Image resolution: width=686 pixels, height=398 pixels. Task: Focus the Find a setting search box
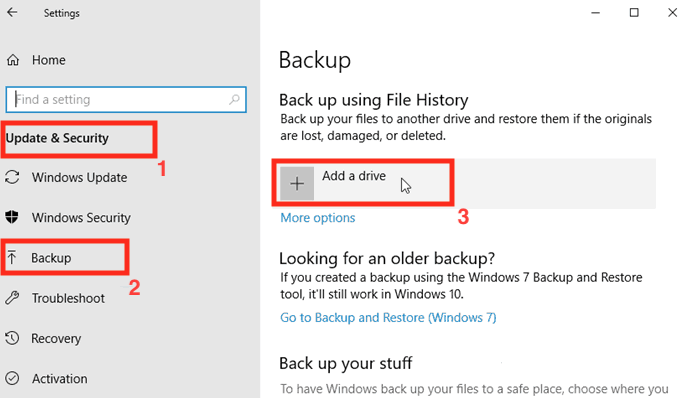tap(126, 99)
